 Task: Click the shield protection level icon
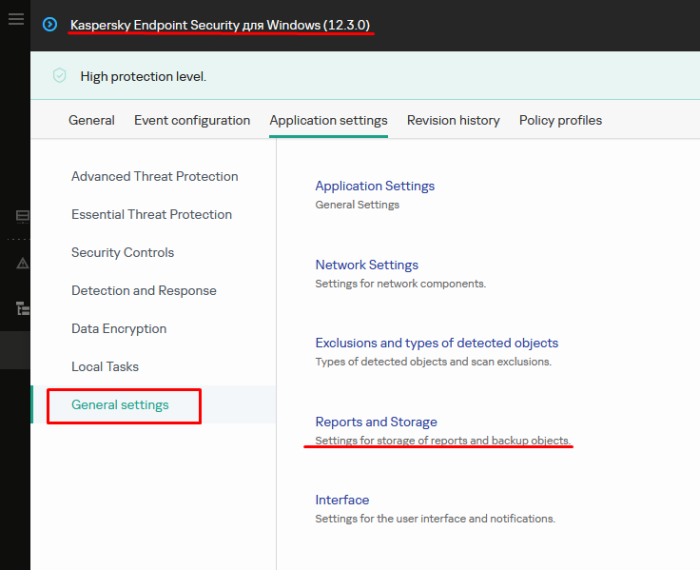click(x=60, y=76)
